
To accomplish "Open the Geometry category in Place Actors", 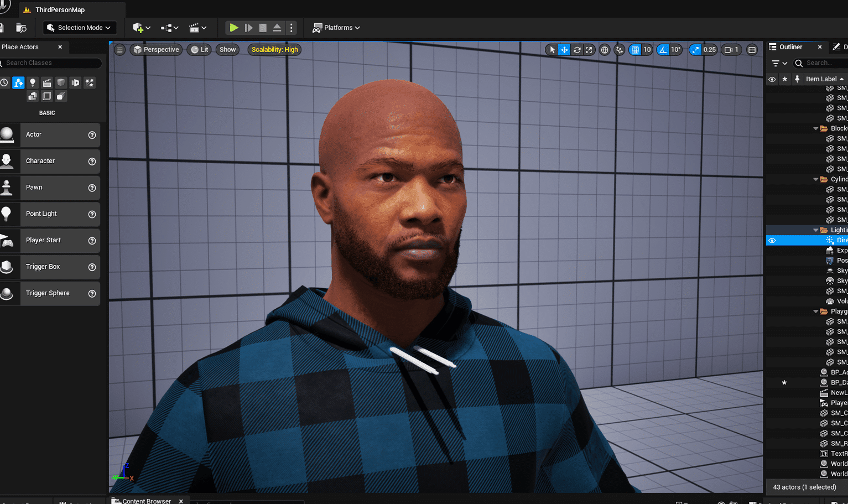I will (x=33, y=96).
